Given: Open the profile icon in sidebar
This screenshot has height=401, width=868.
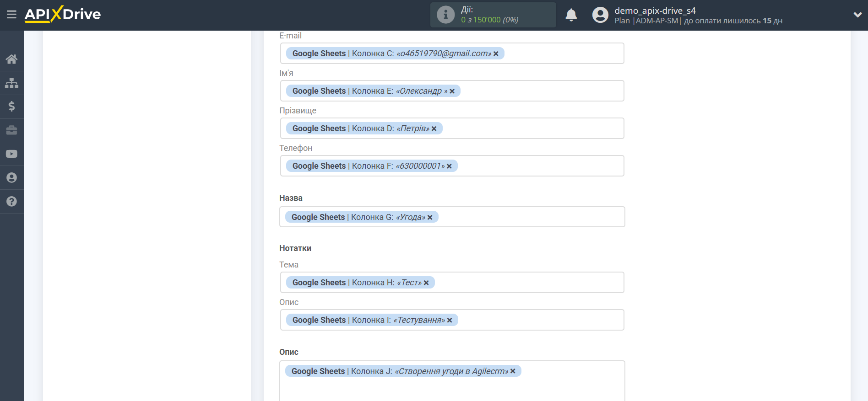Looking at the screenshot, I should click(11, 178).
